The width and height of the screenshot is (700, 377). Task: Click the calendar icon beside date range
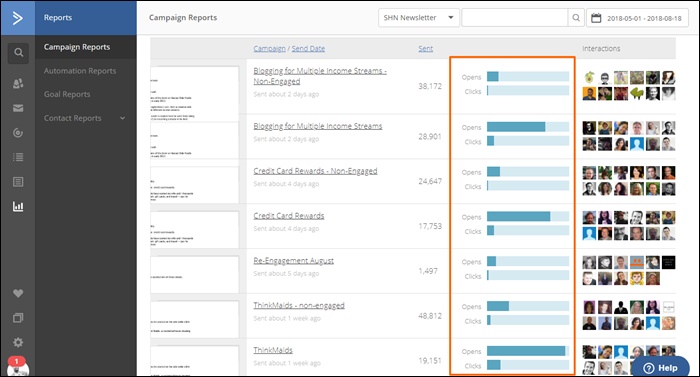coord(596,18)
